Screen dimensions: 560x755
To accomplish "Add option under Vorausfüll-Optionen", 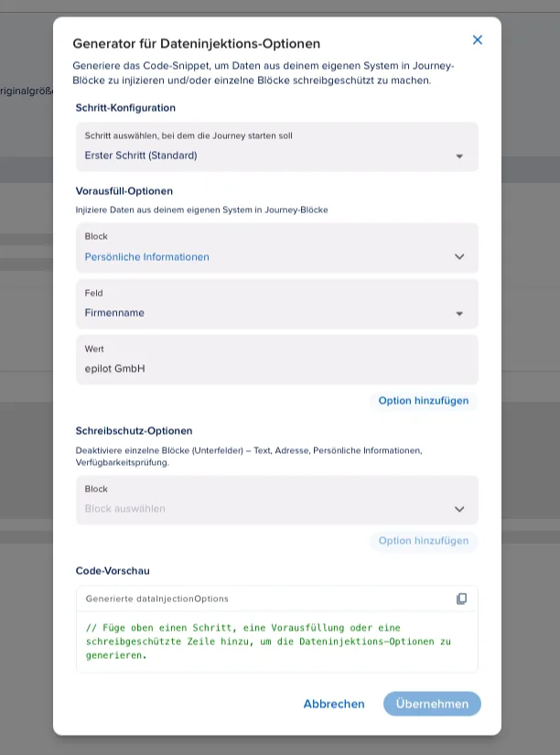I will (x=424, y=401).
